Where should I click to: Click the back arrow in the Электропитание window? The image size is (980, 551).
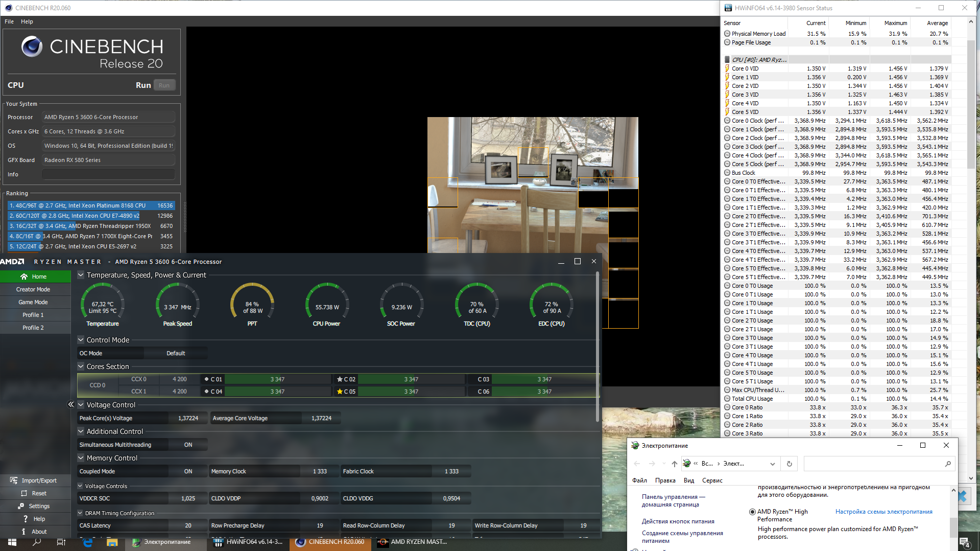[637, 464]
